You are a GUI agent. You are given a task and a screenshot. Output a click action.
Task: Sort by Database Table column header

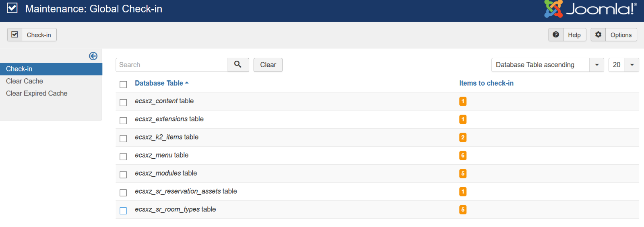[x=159, y=83]
